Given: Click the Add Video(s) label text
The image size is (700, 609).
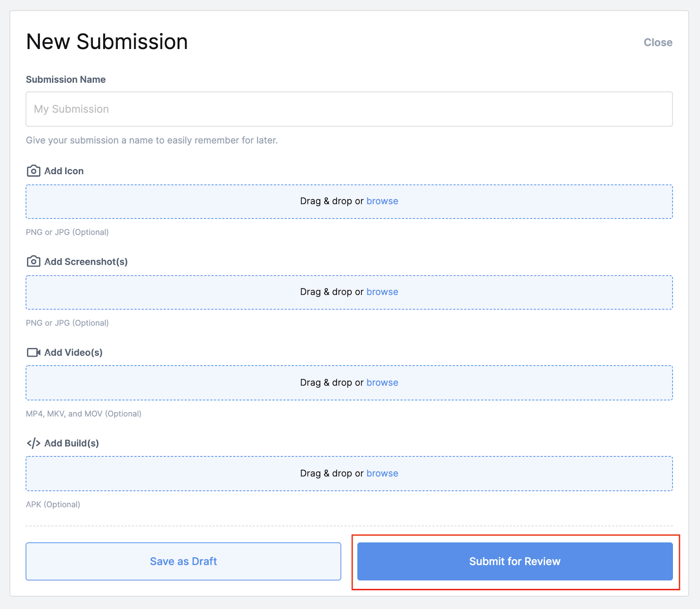Looking at the screenshot, I should click(73, 353).
